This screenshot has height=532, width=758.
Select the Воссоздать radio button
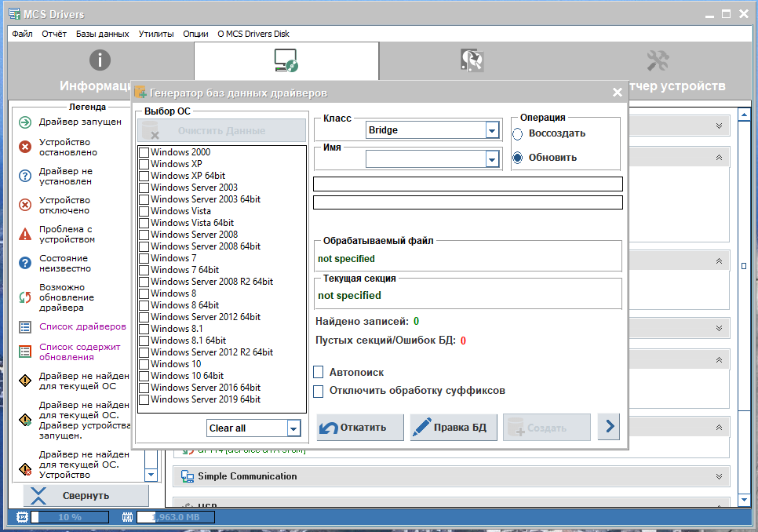(518, 134)
